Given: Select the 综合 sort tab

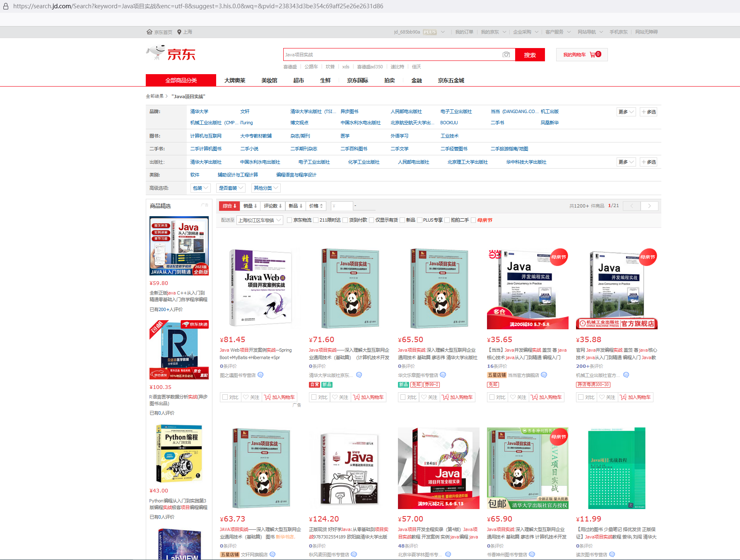Looking at the screenshot, I should pos(229,206).
